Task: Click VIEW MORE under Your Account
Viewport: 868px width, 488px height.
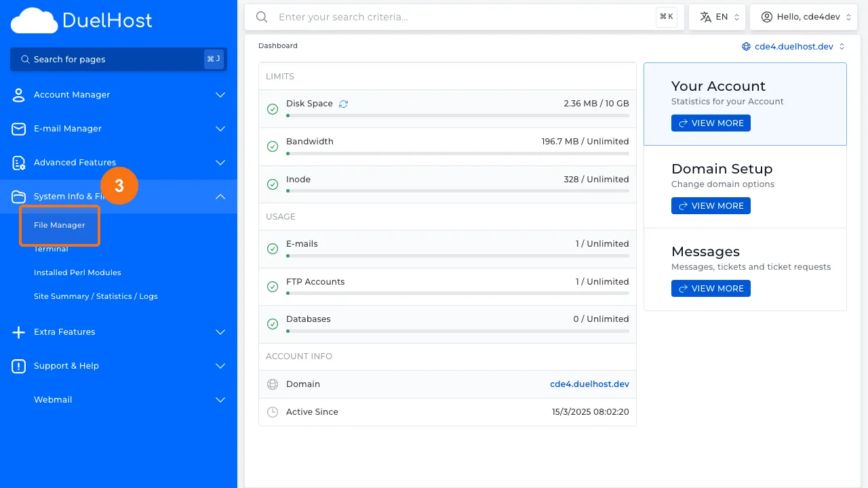Action: tap(711, 123)
